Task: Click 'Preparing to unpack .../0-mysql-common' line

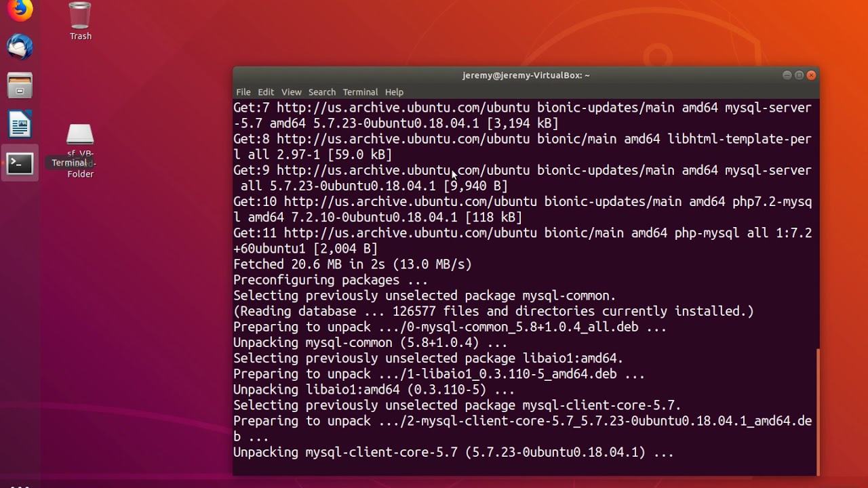Action: (450, 327)
